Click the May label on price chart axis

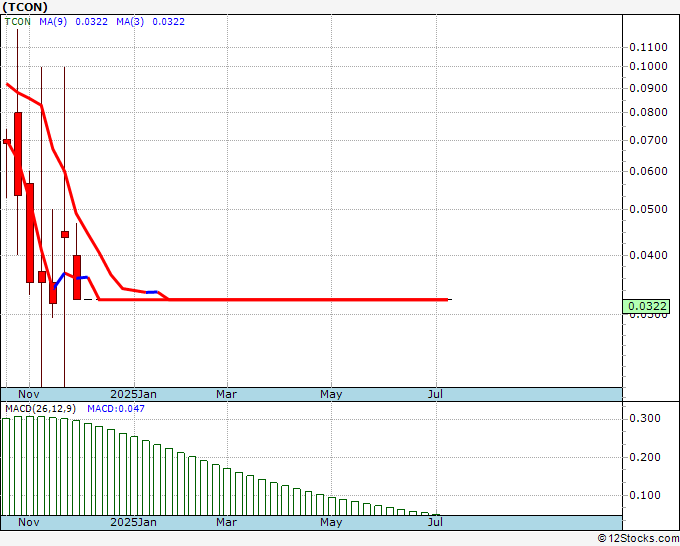tap(331, 394)
